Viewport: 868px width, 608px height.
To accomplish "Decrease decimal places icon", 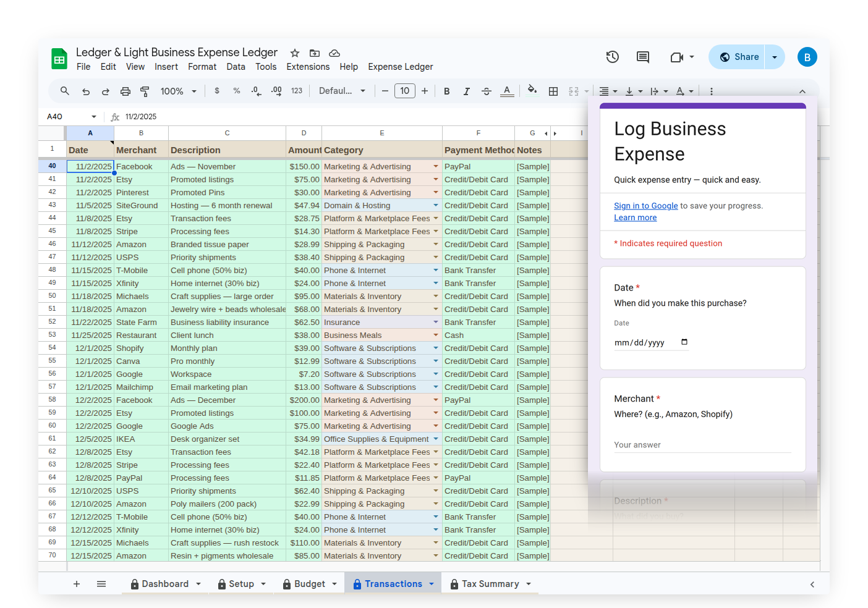I will (257, 91).
